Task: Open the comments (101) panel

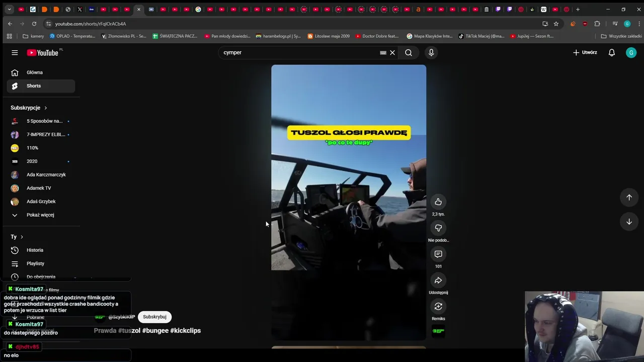Action: pos(438,254)
